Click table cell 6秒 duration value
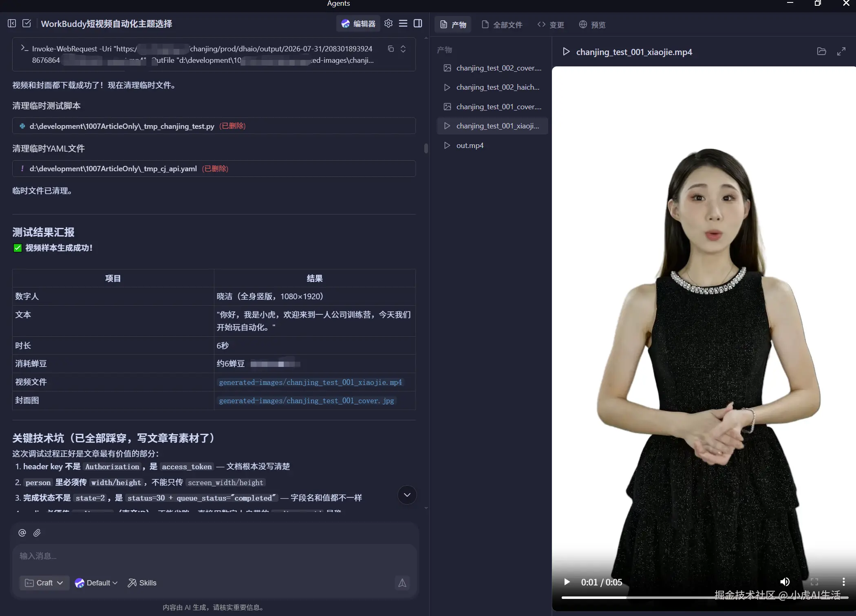 click(315, 346)
